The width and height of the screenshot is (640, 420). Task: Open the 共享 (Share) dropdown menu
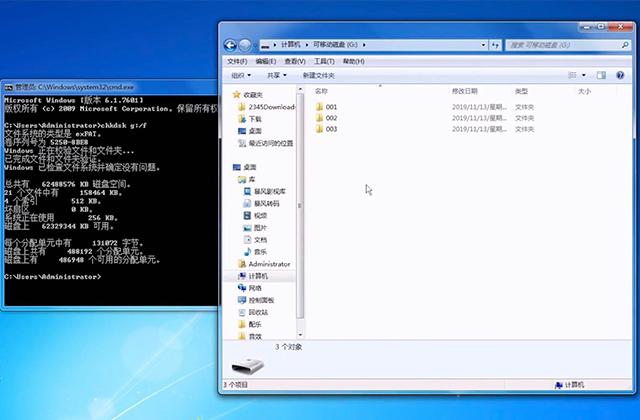point(276,75)
